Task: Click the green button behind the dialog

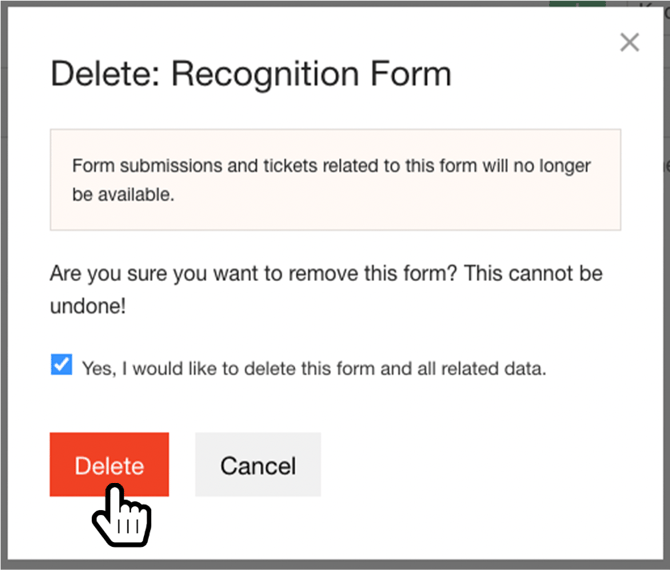Action: [578, 4]
